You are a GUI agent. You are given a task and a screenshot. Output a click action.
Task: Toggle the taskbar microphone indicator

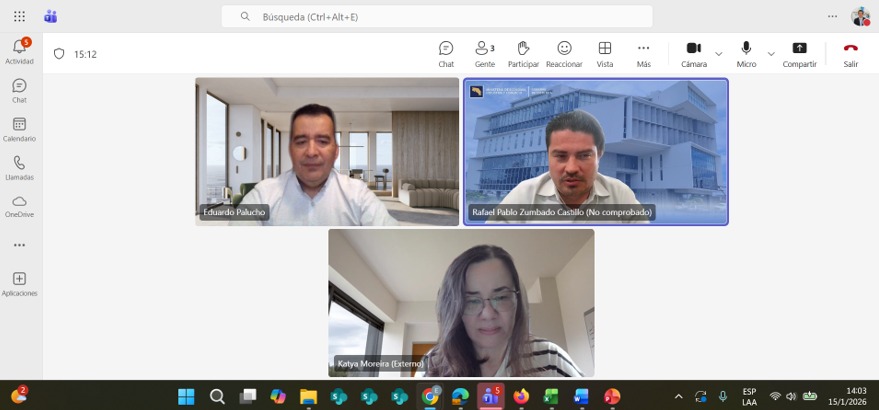pos(723,397)
